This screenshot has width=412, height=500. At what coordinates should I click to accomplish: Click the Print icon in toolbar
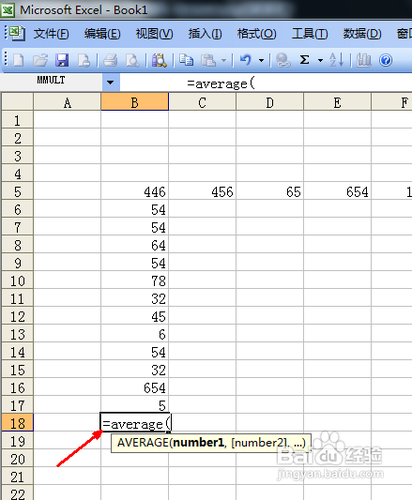coord(110,60)
